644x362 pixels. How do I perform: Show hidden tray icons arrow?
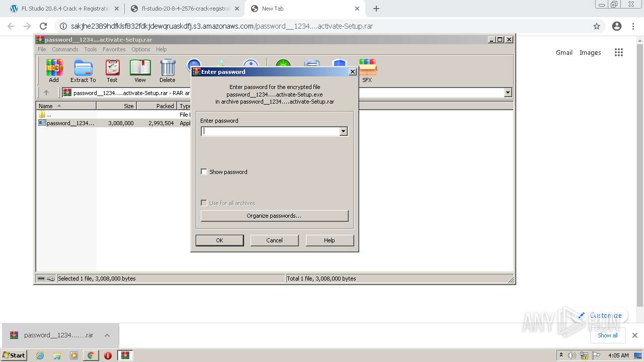(x=561, y=355)
